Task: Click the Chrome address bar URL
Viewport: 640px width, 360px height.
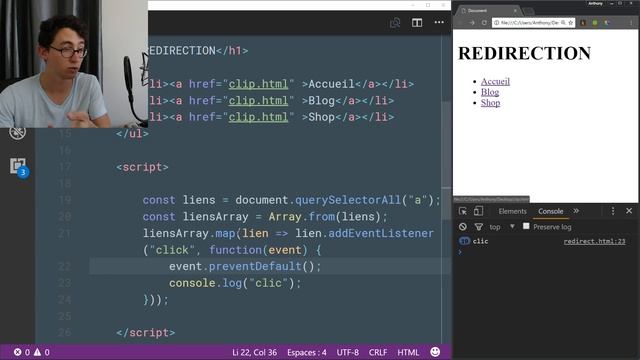Action: pyautogui.click(x=529, y=23)
